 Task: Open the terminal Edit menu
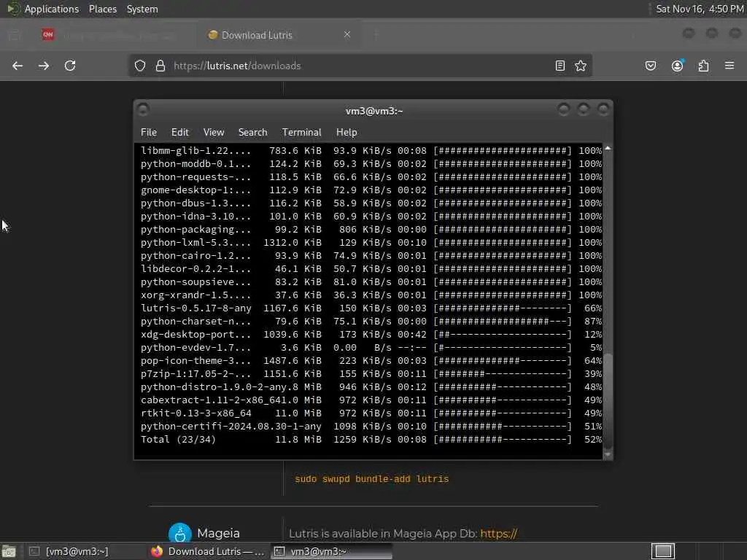click(179, 133)
